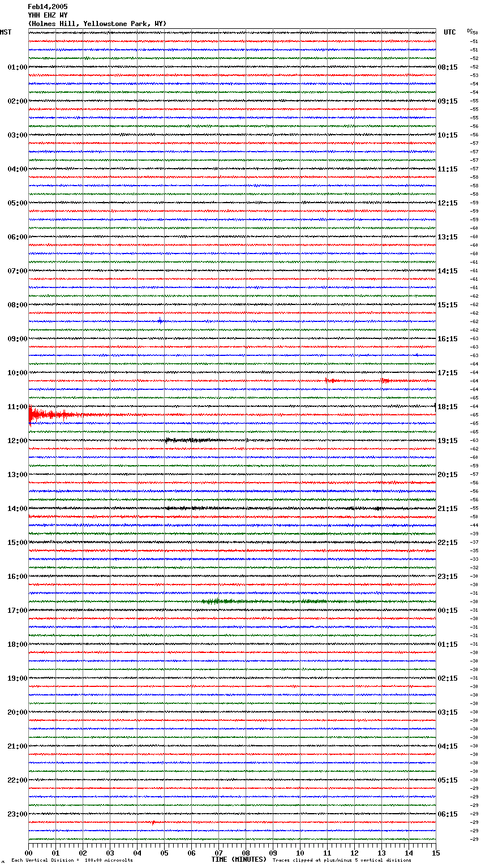Click the 18:15 UTC row label
481x868 pixels.
tap(448, 407)
